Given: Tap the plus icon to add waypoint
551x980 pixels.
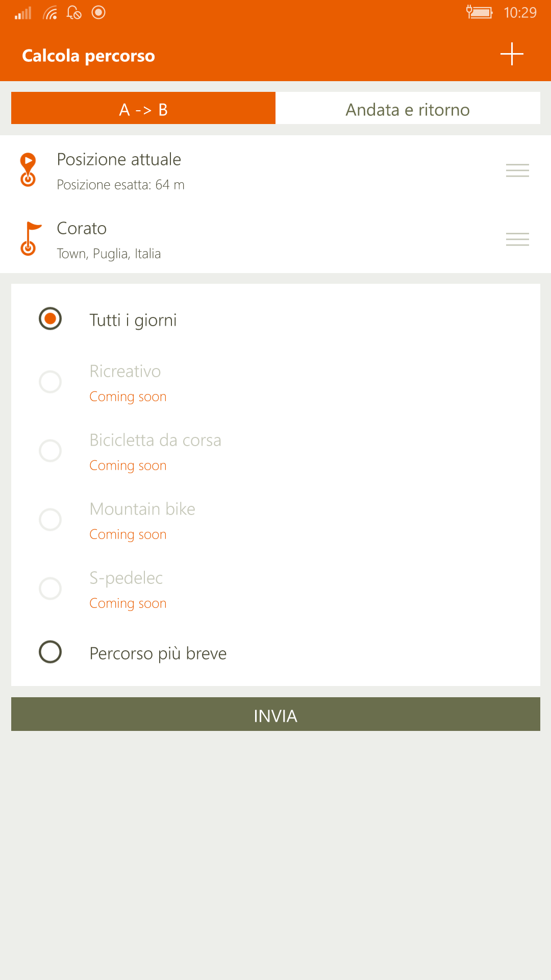Looking at the screenshot, I should click(x=512, y=54).
